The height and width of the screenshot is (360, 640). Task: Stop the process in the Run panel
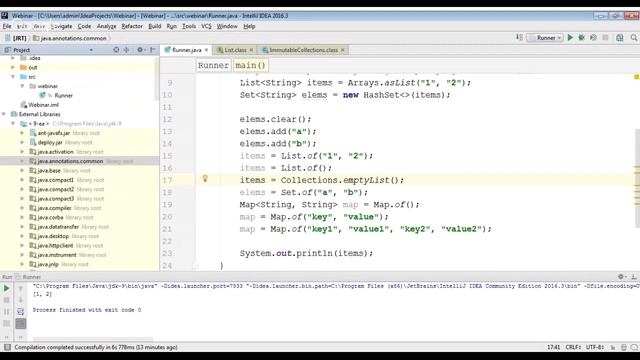7,300
